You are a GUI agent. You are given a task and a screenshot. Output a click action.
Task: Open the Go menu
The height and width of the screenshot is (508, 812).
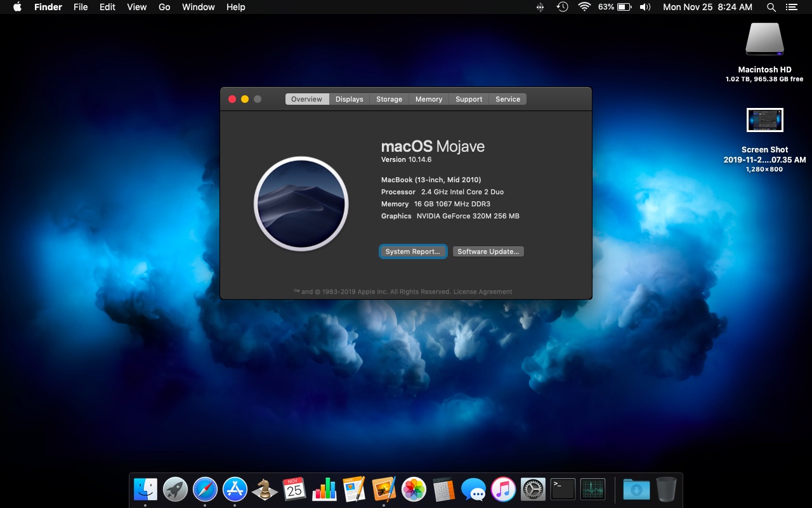(x=164, y=7)
